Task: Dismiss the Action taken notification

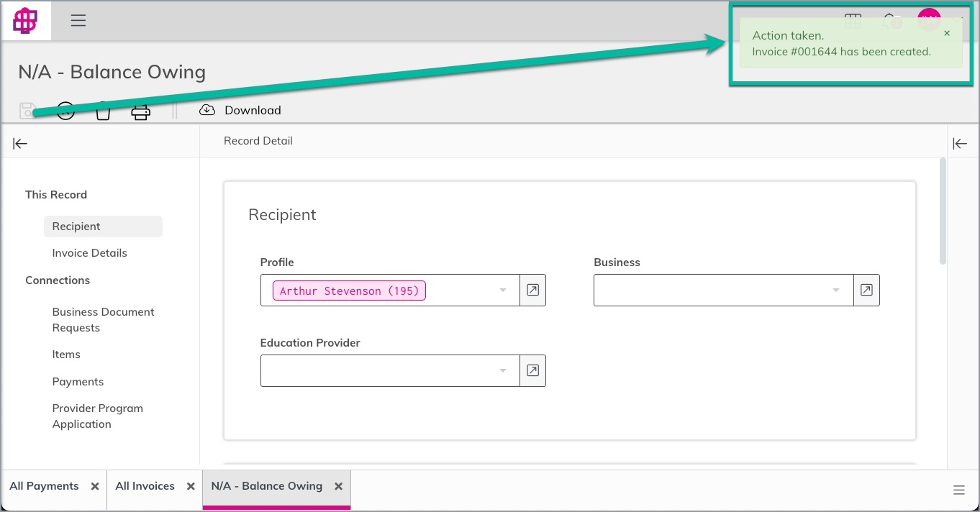Action: pos(947,33)
